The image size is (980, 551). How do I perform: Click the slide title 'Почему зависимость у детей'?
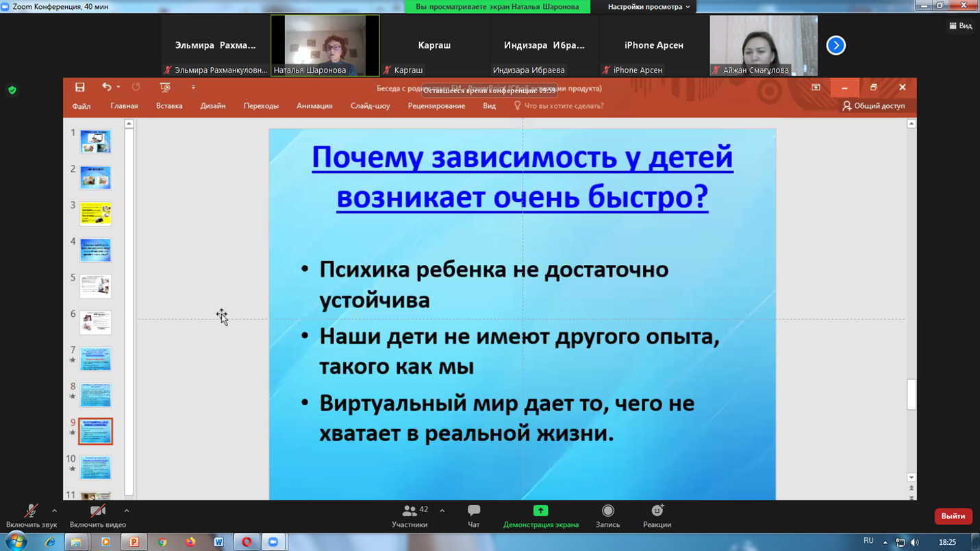coord(523,157)
